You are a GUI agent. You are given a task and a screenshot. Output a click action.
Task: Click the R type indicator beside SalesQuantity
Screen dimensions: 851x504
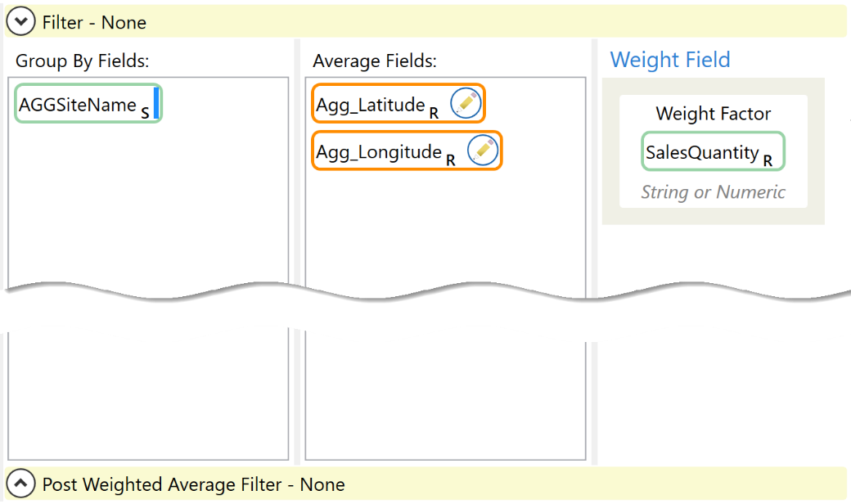(768, 160)
